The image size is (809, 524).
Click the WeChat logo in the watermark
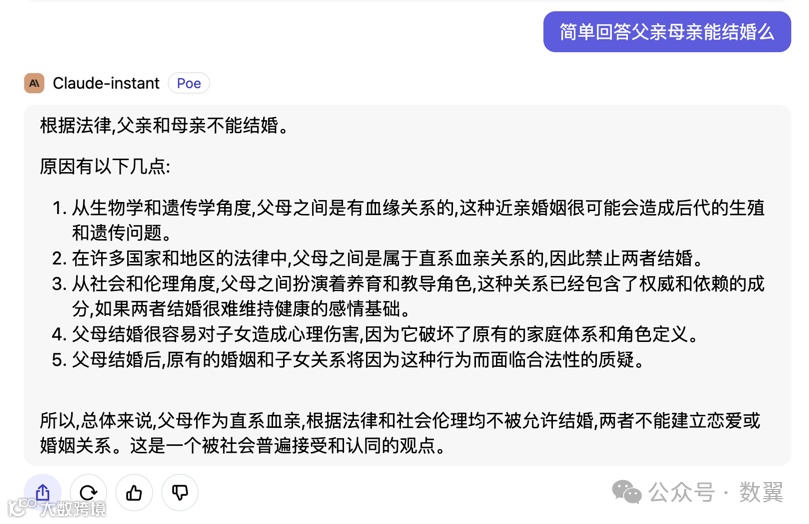(x=627, y=491)
